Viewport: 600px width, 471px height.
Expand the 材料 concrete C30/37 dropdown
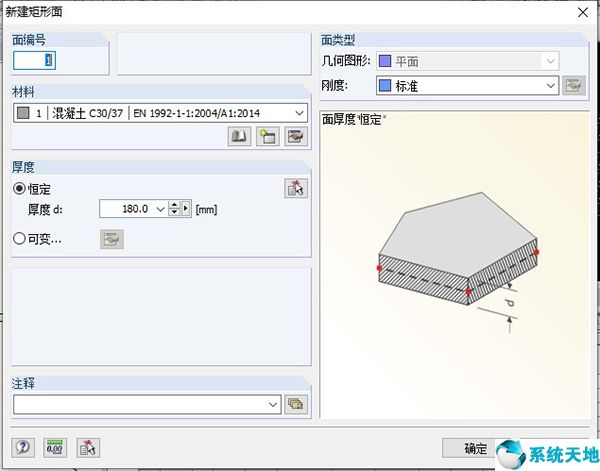pos(300,113)
